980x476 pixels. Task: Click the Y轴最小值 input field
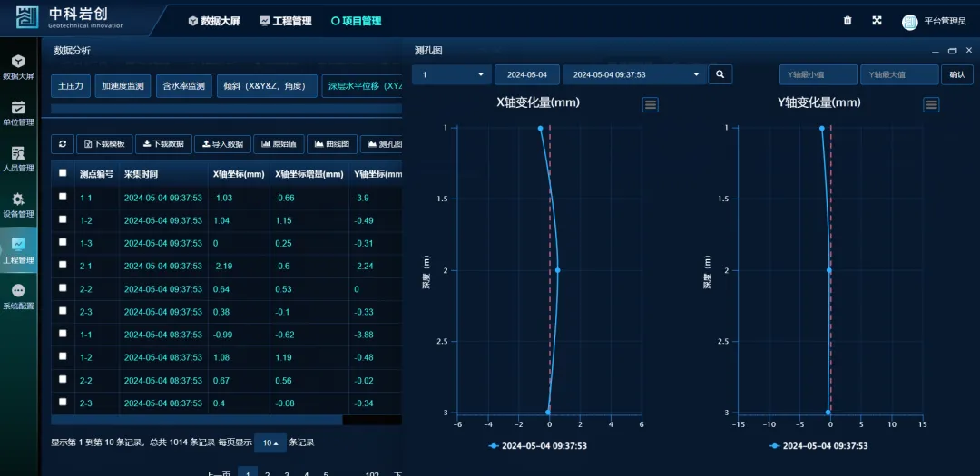point(818,74)
